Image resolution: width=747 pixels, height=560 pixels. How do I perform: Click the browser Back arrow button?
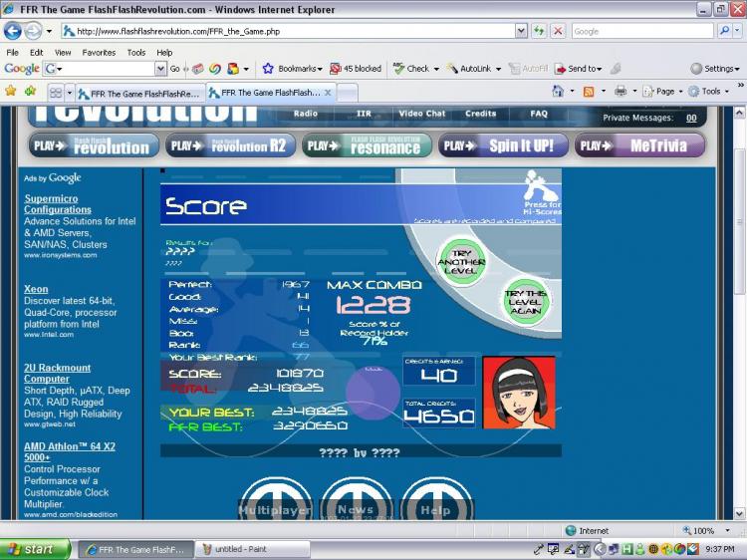click(x=13, y=31)
